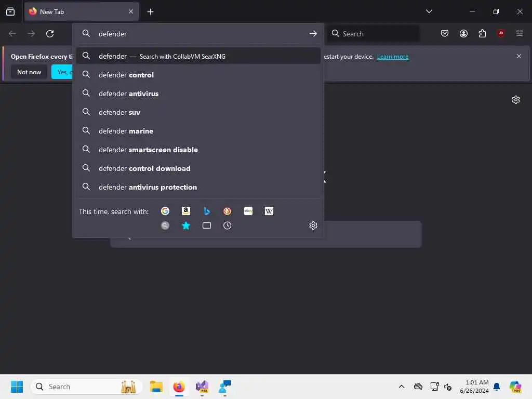The image size is (532, 399).
Task: Click the cyan Yes button
Action: click(x=62, y=72)
